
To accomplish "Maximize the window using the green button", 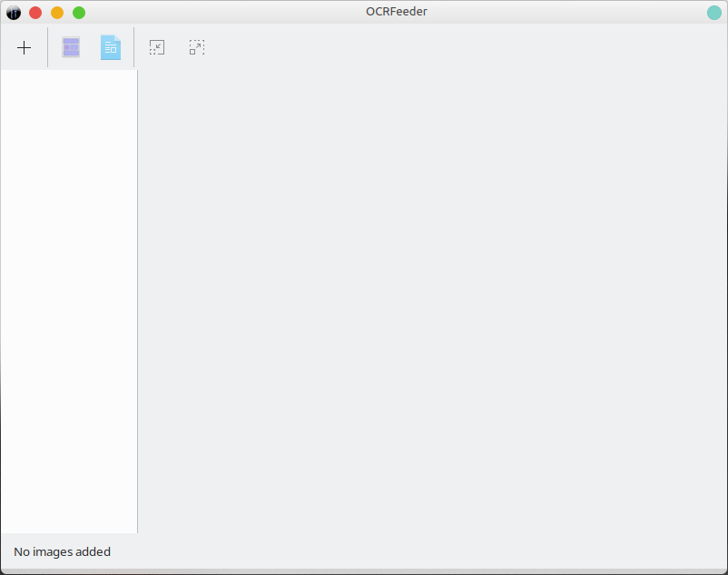I will coord(79,12).
